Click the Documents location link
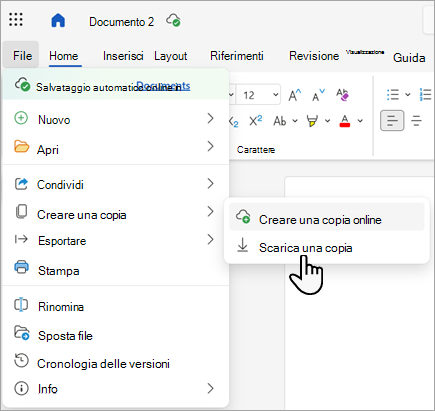This screenshot has height=411, width=435. click(163, 86)
